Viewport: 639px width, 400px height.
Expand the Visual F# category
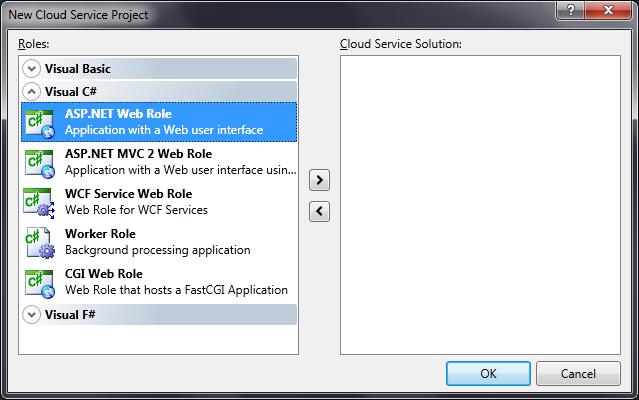(32, 315)
